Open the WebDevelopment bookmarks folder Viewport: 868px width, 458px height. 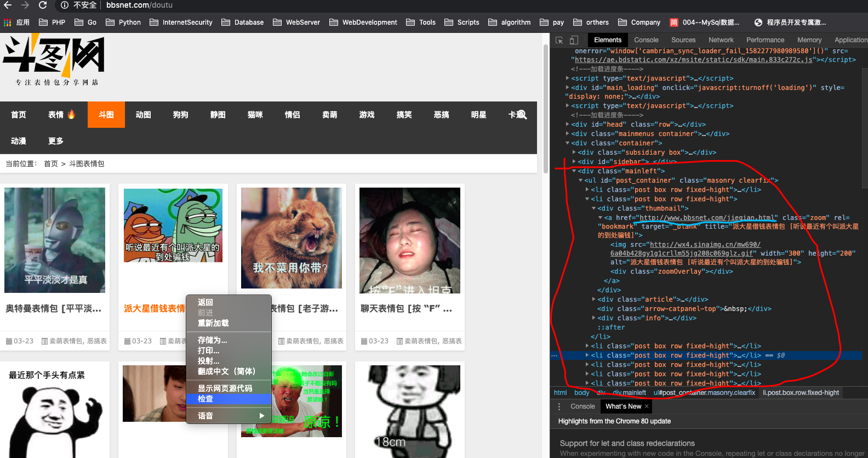click(x=363, y=22)
